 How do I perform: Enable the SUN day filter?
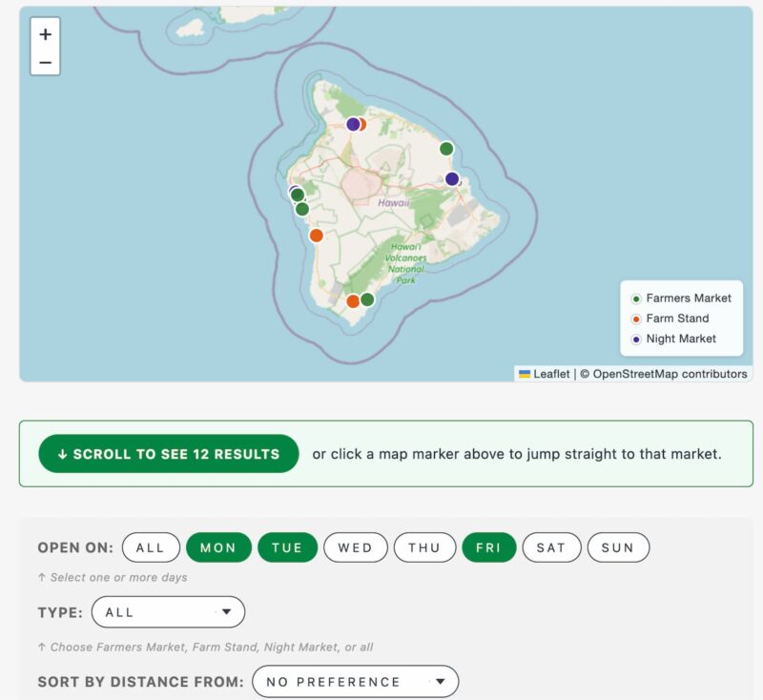tap(618, 547)
